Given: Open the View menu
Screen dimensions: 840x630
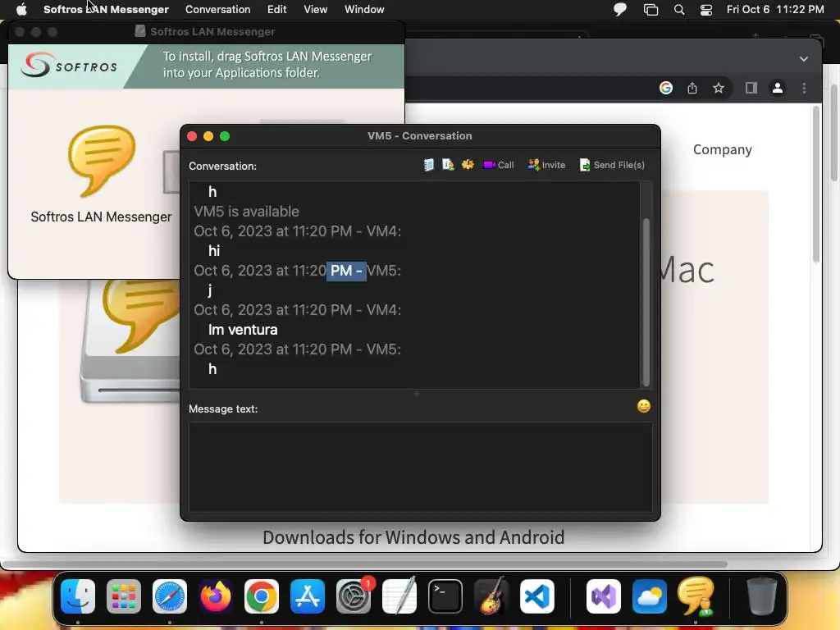Looking at the screenshot, I should 316,9.
